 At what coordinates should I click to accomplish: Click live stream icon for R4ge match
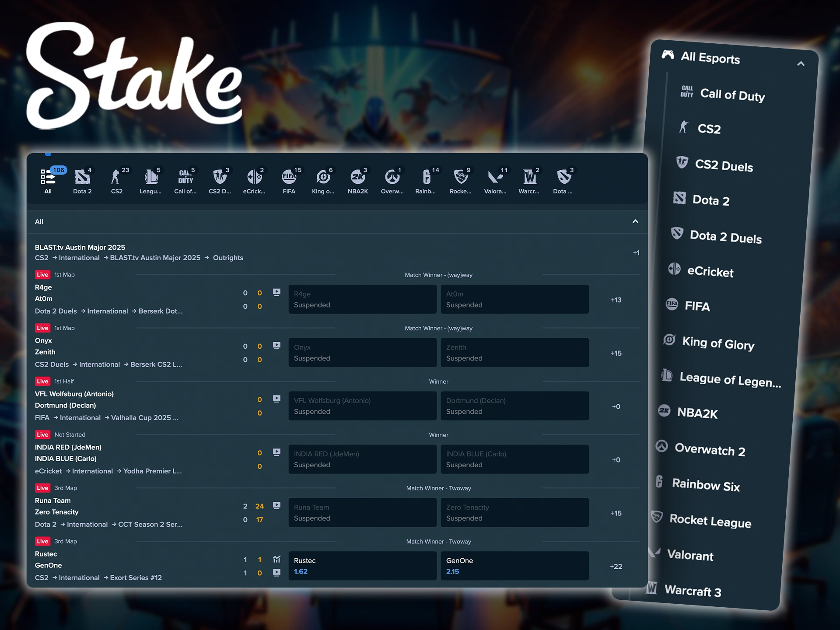276,292
